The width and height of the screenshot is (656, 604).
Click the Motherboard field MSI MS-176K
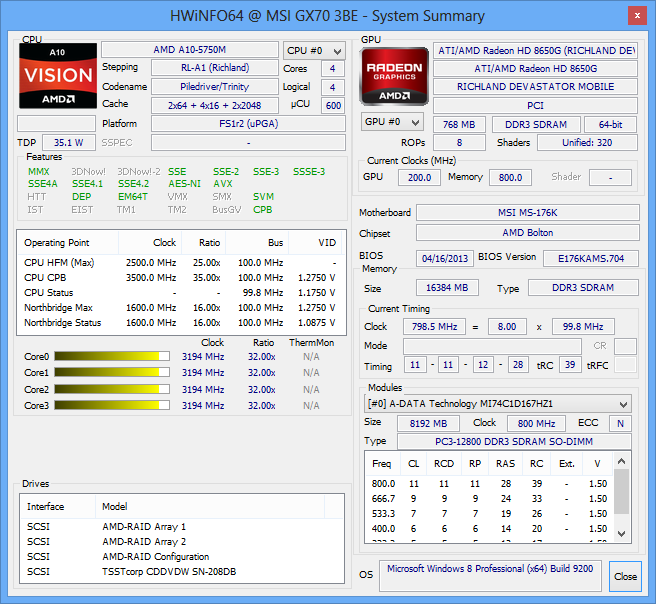pyautogui.click(x=528, y=212)
